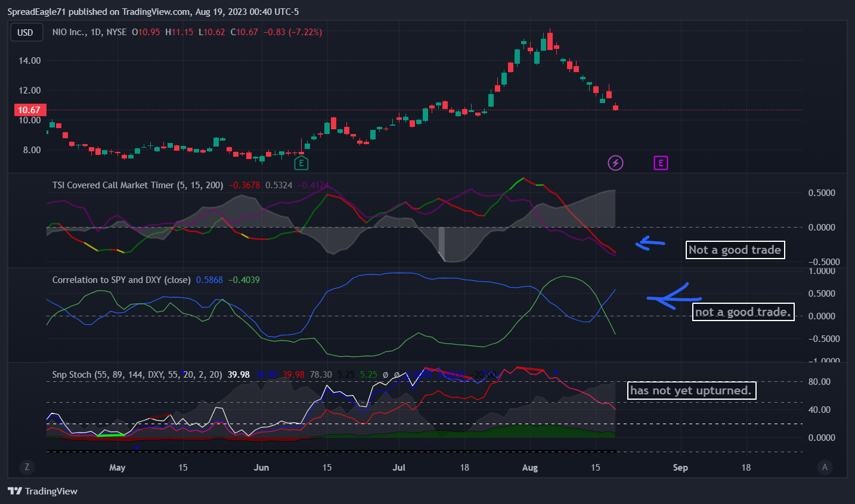This screenshot has height=504, width=855.
Task: Select the NIO Inc., 1D, NYSE symbol title
Action: pyautogui.click(x=89, y=32)
